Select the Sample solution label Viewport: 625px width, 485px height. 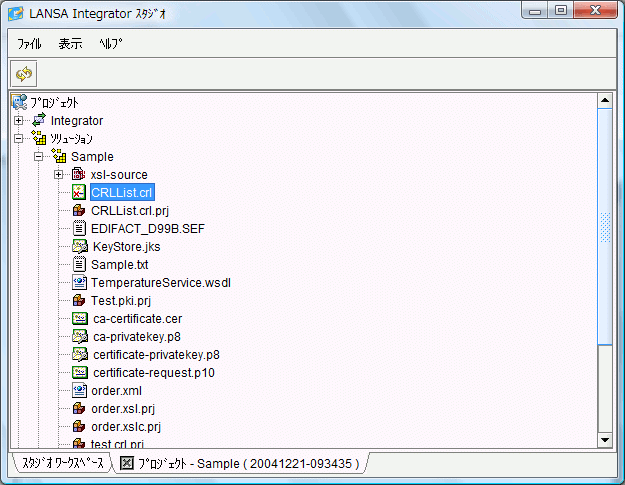tap(92, 156)
